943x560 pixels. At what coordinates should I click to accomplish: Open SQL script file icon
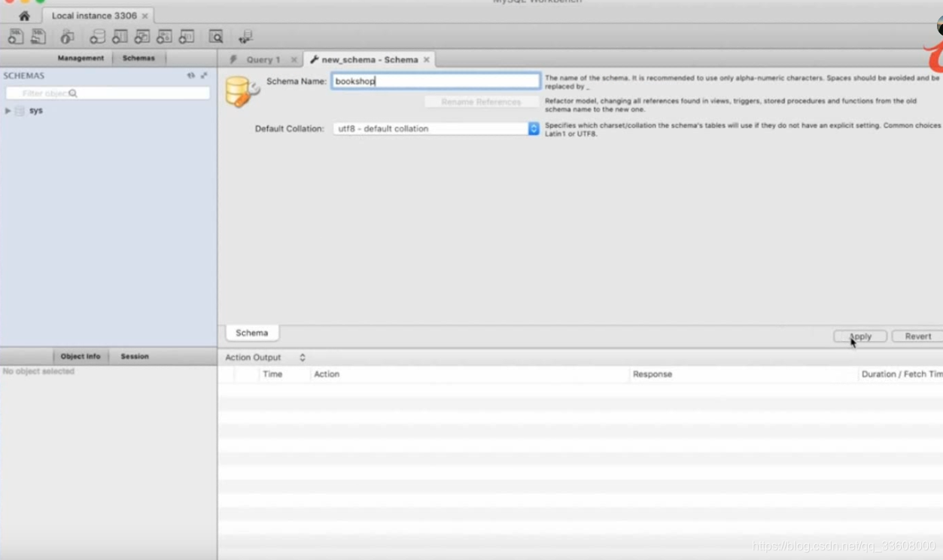point(38,36)
